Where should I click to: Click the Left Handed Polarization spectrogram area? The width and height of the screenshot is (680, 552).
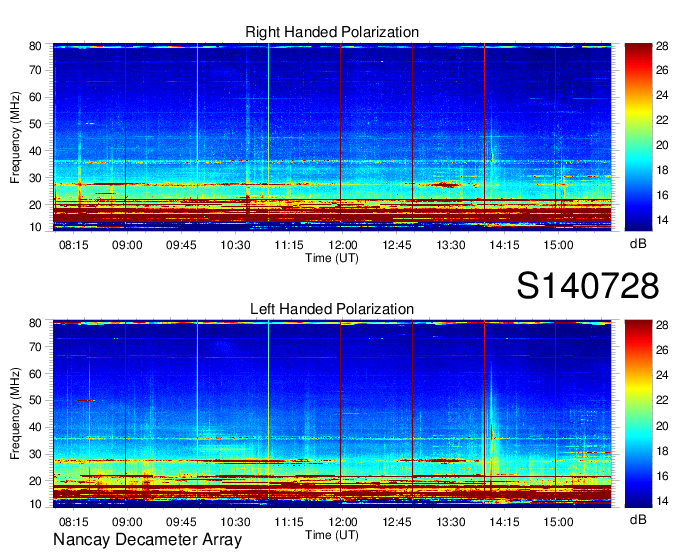pos(332,414)
